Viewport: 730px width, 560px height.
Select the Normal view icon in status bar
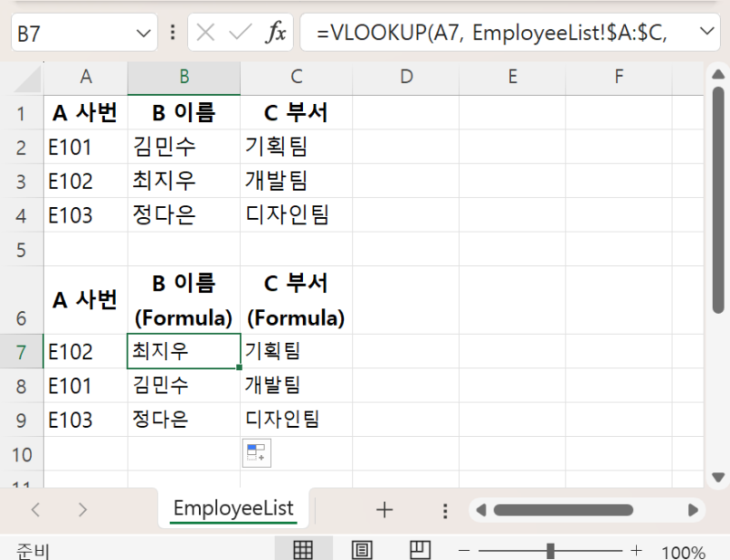304,548
